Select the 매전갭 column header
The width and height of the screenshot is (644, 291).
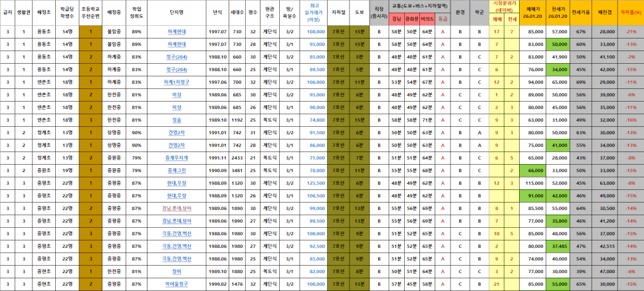pos(604,13)
